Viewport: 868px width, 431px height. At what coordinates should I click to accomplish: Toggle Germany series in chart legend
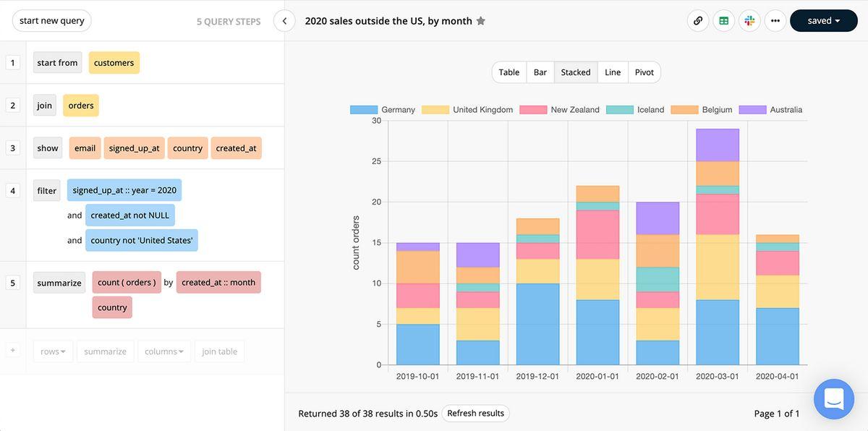[x=382, y=110]
